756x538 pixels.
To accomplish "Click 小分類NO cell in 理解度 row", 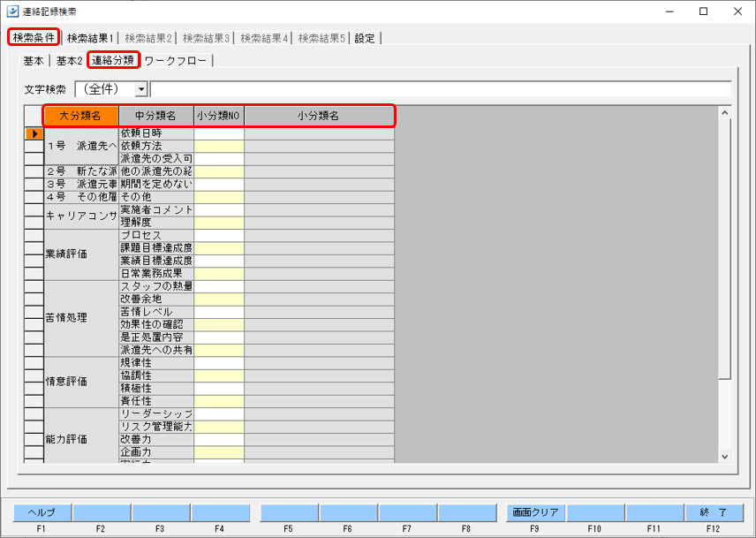I will [219, 223].
